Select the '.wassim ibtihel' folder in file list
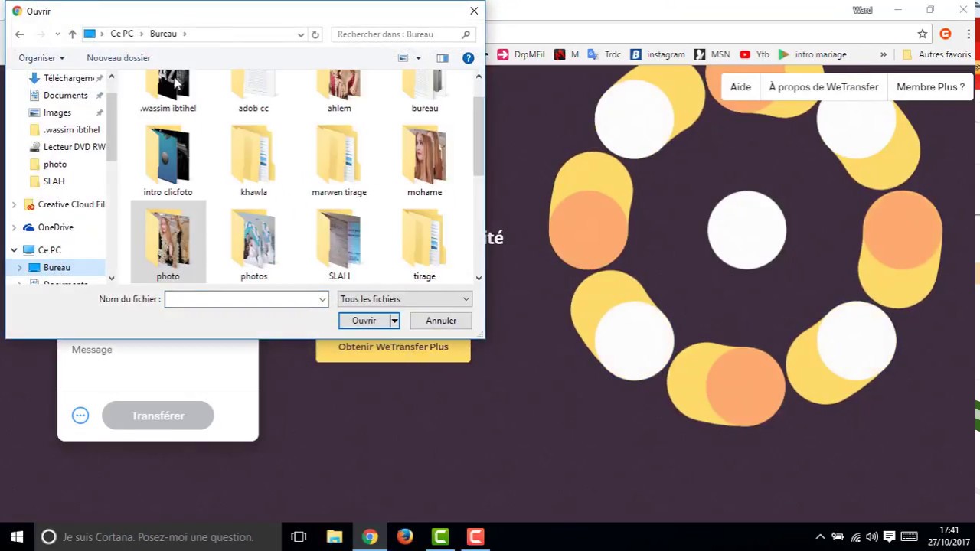The image size is (980, 551). click(168, 92)
